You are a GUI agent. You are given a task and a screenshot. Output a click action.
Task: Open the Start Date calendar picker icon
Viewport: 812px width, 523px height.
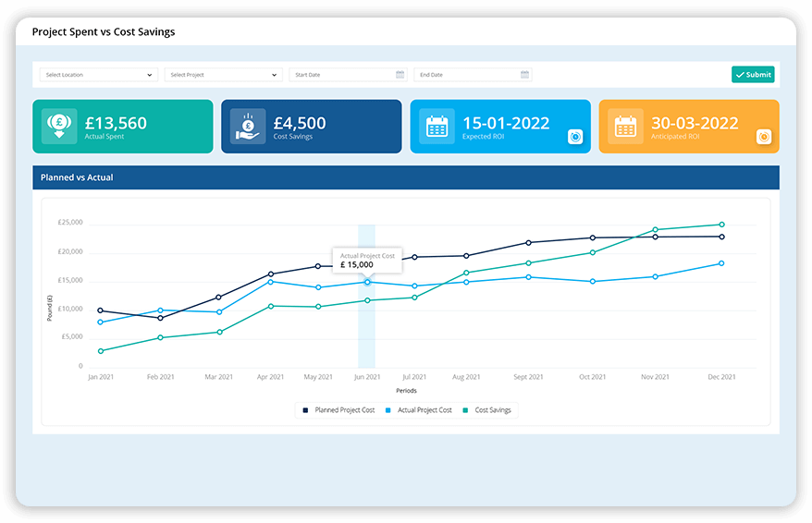tap(400, 75)
